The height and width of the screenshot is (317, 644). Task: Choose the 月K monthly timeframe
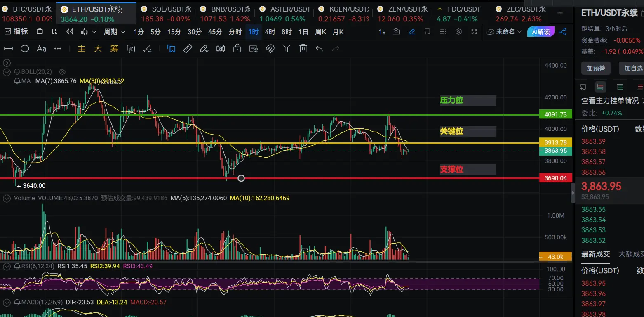338,32
